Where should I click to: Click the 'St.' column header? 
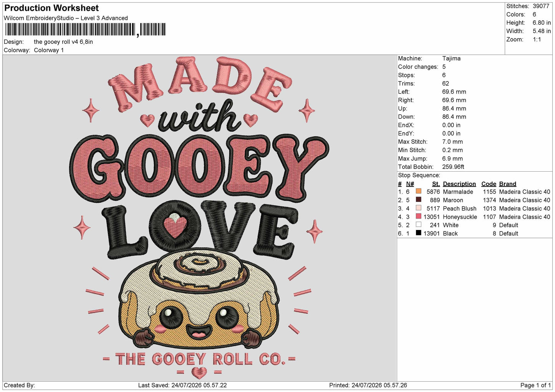[x=436, y=184]
